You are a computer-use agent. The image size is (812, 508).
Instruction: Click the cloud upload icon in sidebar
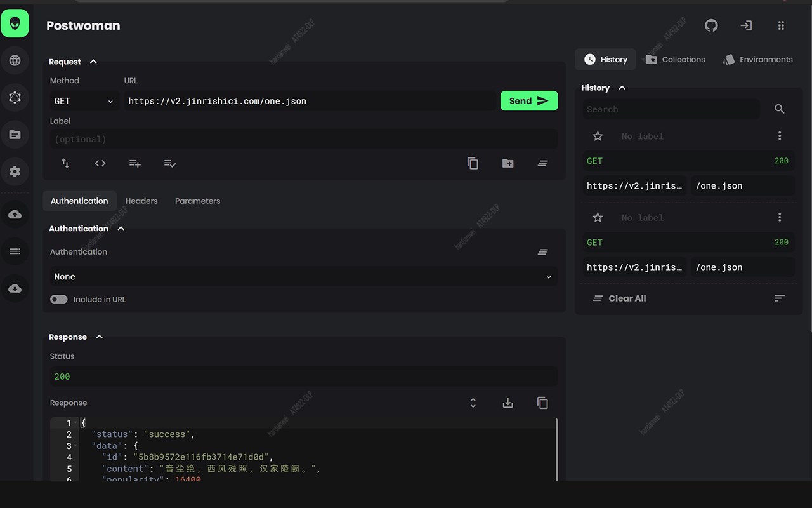[x=15, y=215]
